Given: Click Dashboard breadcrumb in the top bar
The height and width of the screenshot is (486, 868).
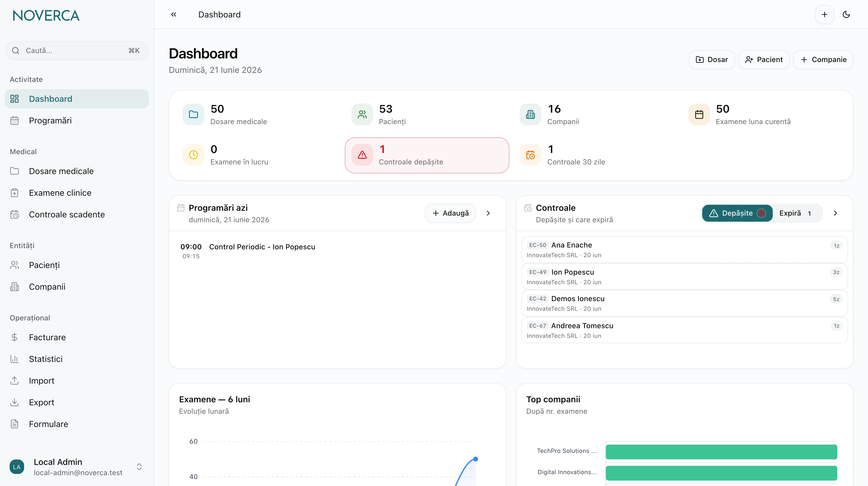Looking at the screenshot, I should (x=219, y=14).
